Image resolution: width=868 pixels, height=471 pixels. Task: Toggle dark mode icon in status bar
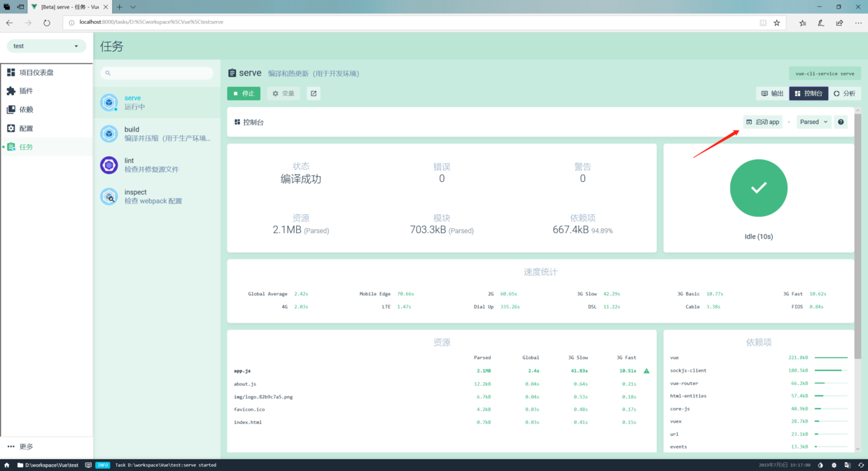820,465
